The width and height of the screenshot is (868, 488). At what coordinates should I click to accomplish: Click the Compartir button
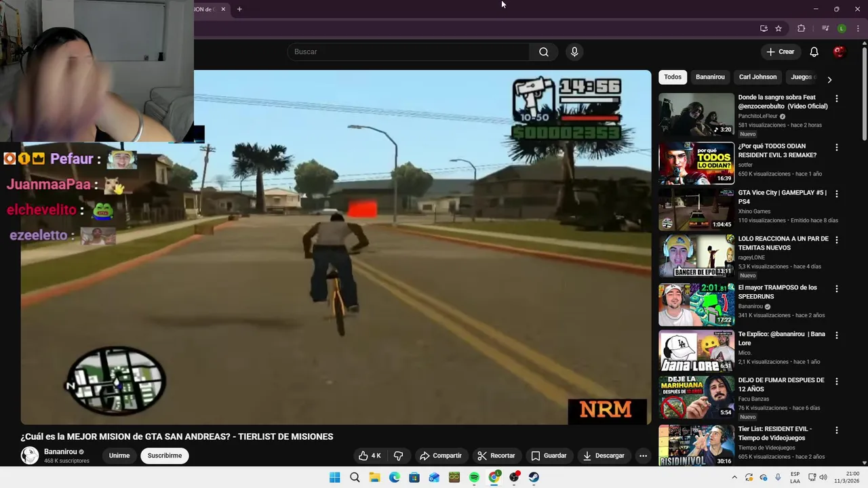(x=441, y=455)
